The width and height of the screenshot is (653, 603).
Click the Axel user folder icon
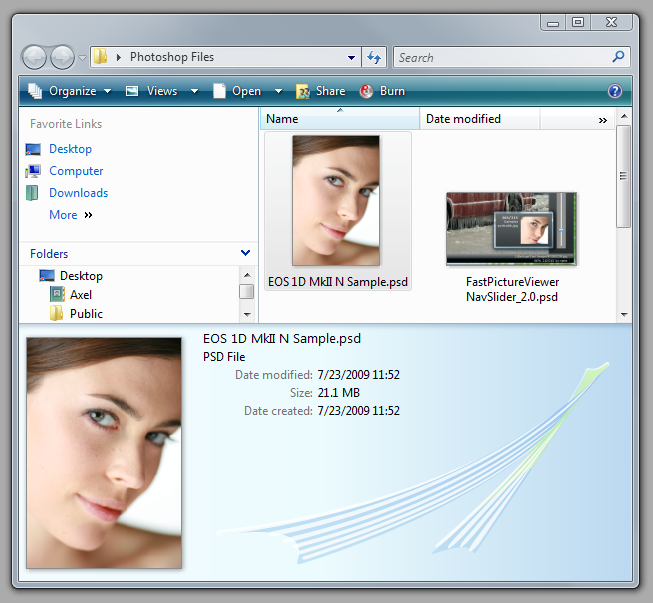coord(57,294)
